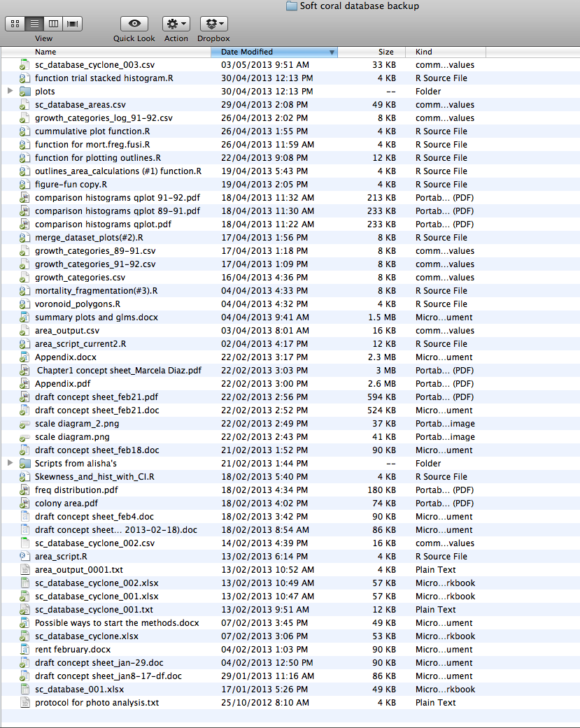Open the Dropbox toolbar dropdown
Viewport: 580px width, 728px height.
(213, 24)
